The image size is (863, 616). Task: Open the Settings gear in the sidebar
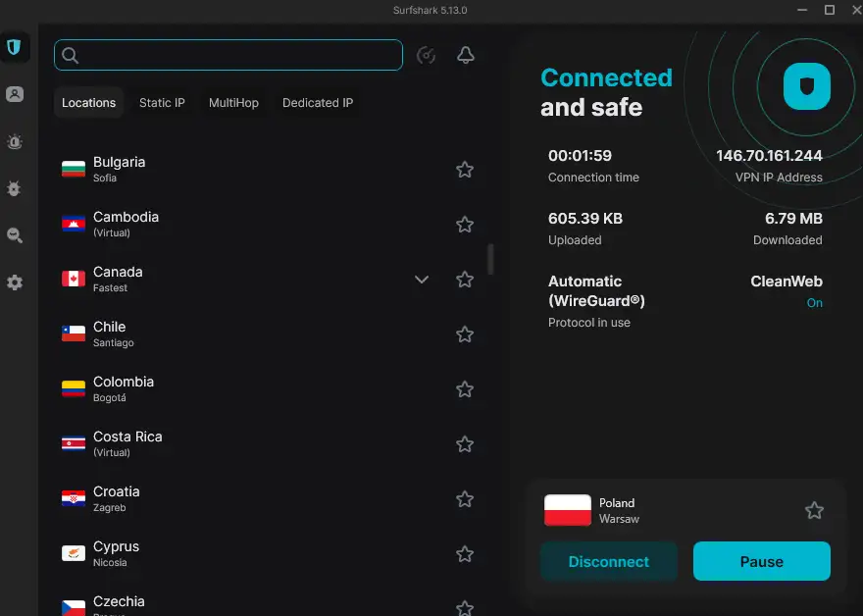tap(15, 282)
